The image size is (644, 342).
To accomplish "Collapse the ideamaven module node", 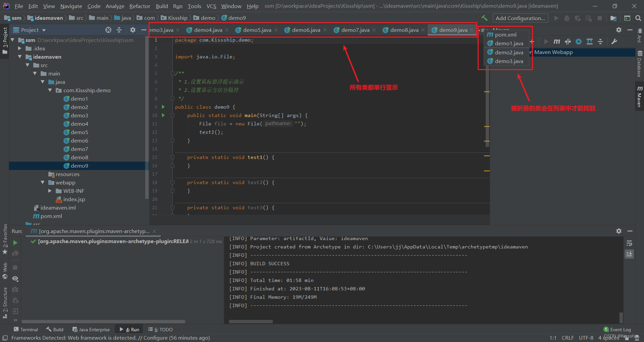I will 20,57.
